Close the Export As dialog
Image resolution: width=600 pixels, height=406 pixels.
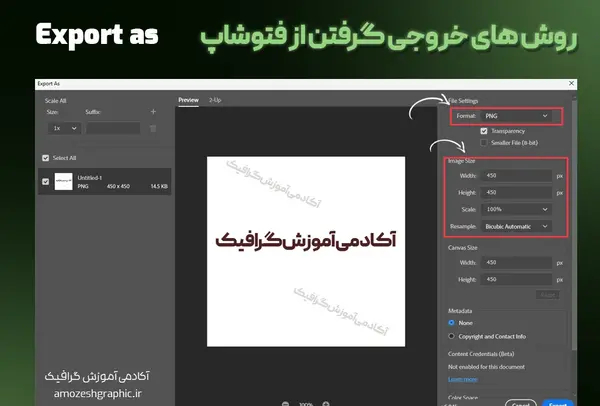click(x=571, y=83)
